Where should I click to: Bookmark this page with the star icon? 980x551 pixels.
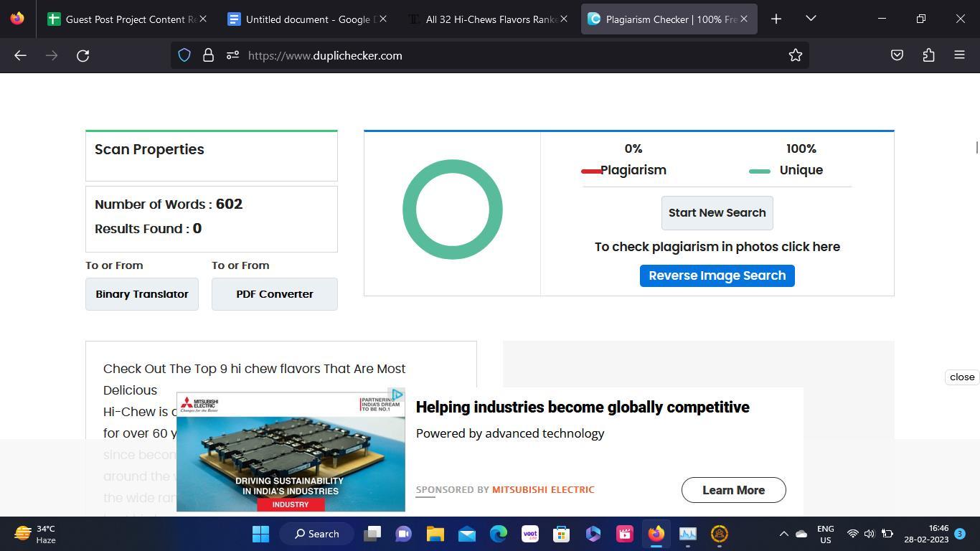(x=796, y=55)
